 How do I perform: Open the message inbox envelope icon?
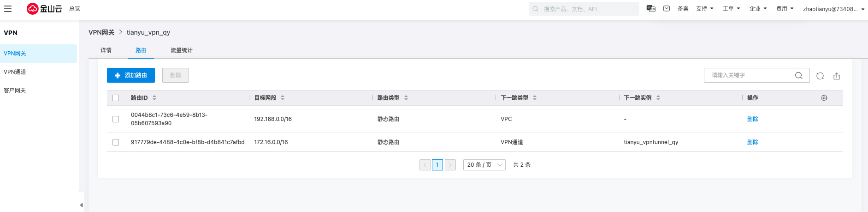[x=667, y=9]
